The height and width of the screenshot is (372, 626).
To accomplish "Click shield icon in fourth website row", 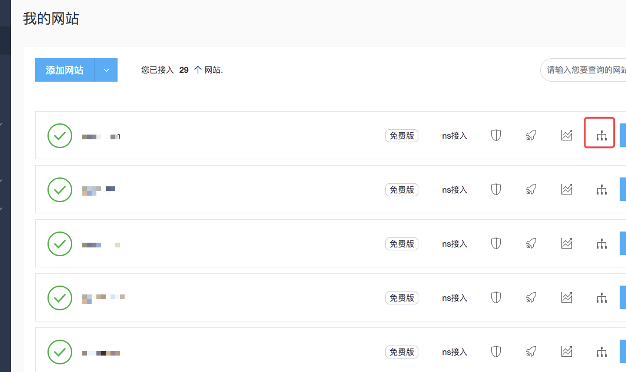I will (x=495, y=297).
